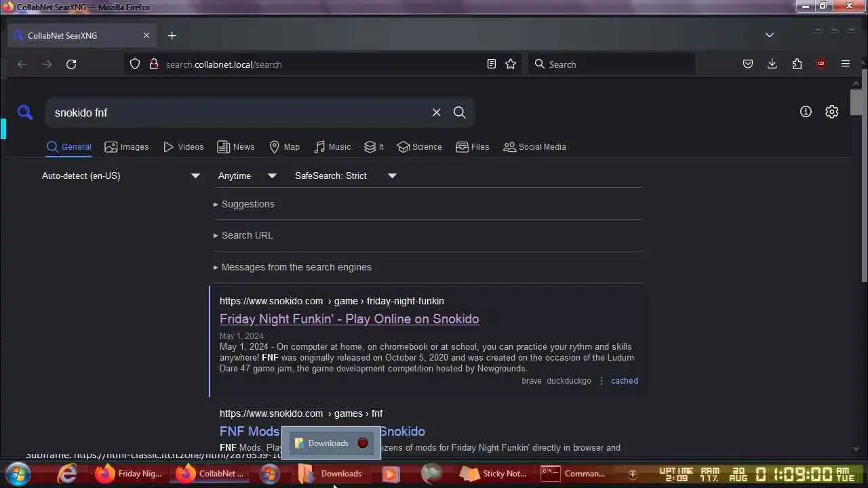Open the Auto-detect language dropdown
The width and height of the screenshot is (868, 488).
click(x=121, y=176)
